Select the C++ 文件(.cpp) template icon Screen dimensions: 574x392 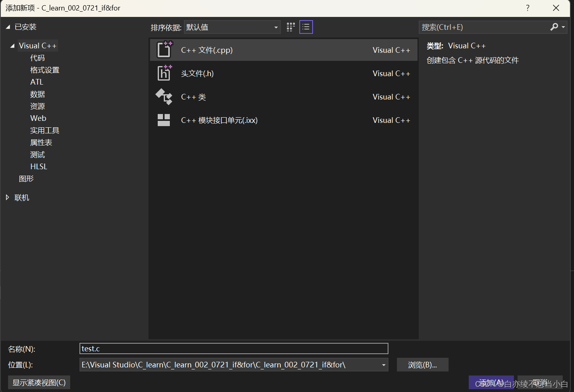(164, 50)
